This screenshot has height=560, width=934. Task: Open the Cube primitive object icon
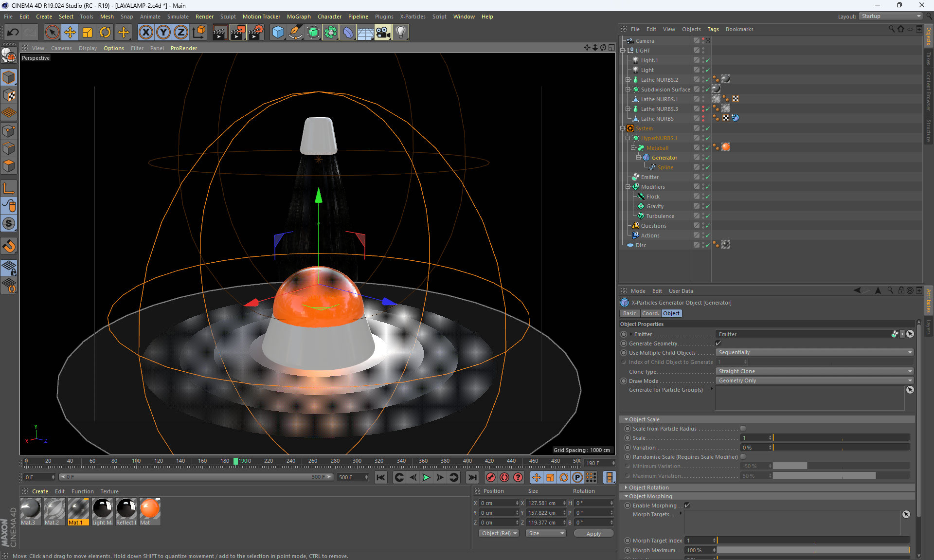tap(278, 33)
